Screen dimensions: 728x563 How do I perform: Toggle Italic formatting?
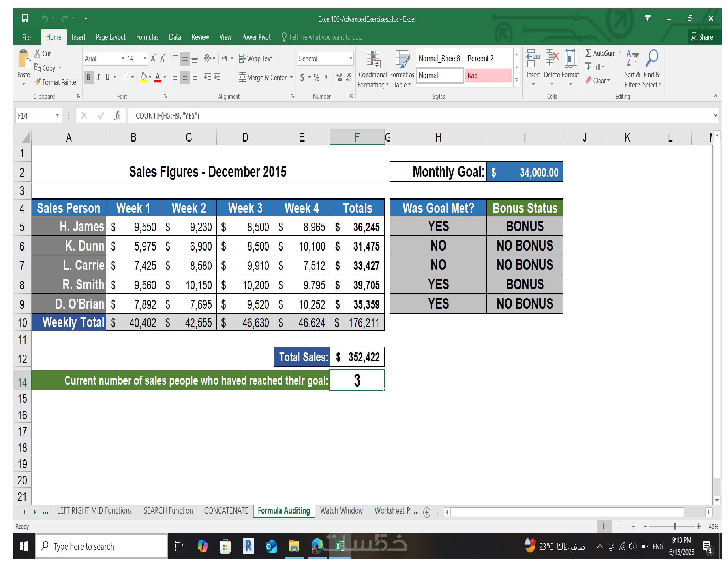click(x=98, y=78)
